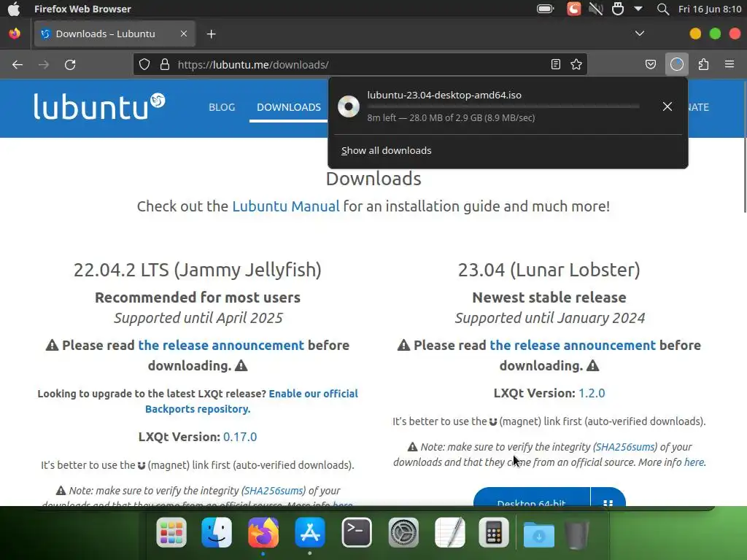The image size is (747, 560).
Task: Open the 23.04 release announcement link
Action: [x=573, y=345]
